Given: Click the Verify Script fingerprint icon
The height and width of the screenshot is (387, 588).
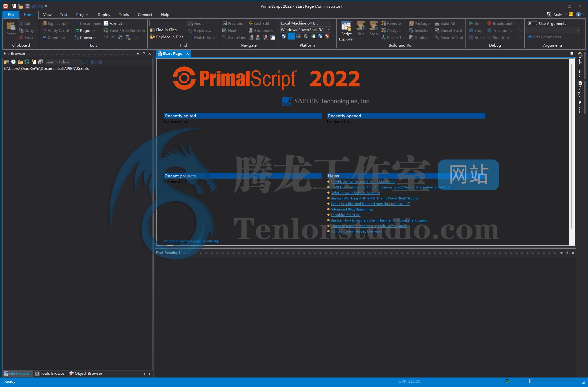Looking at the screenshot, I should pyautogui.click(x=44, y=30).
